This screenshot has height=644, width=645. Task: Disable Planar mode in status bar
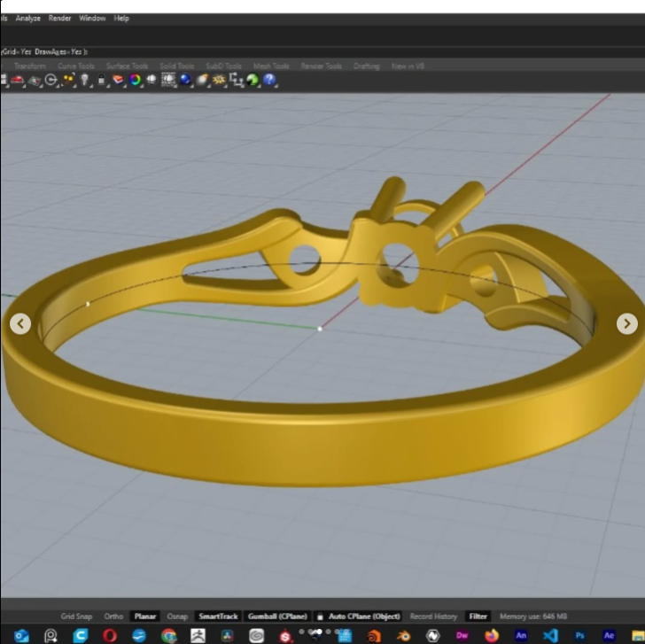click(x=144, y=617)
